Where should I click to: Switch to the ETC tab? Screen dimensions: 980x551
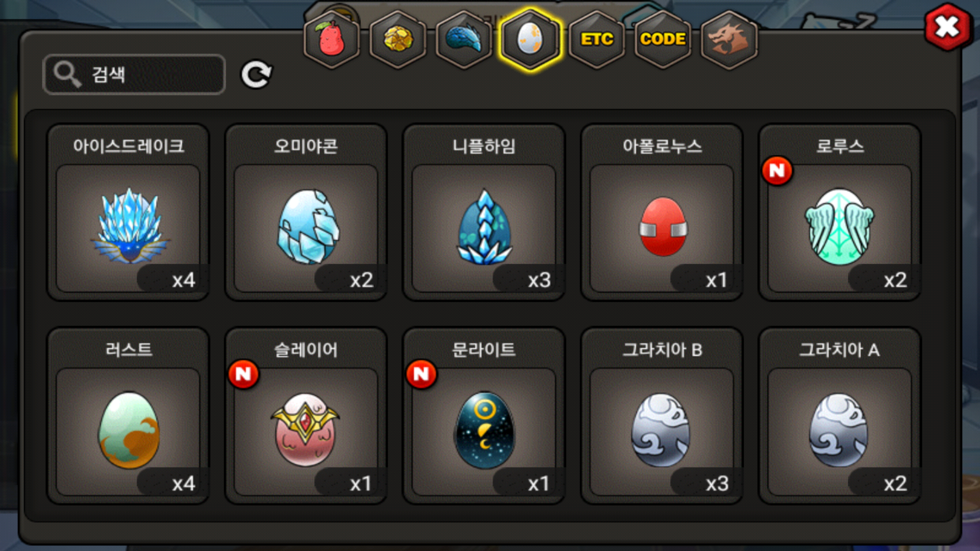click(x=597, y=39)
